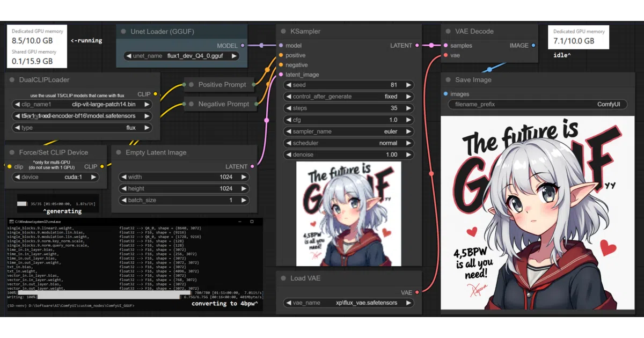This screenshot has height=338, width=644.
Task: Click the Save Image output picture
Action: click(x=537, y=213)
